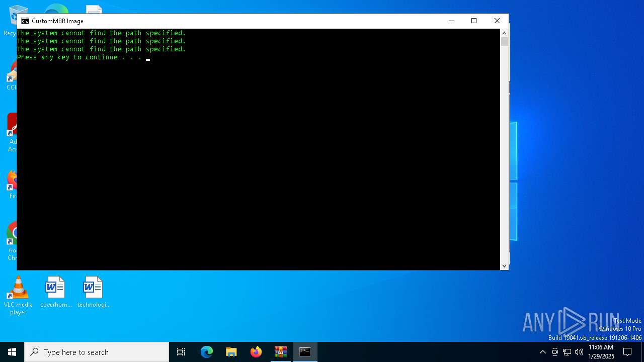Screen dimensions: 644x362
Task: Click the taskbar search box
Action: (x=97, y=352)
